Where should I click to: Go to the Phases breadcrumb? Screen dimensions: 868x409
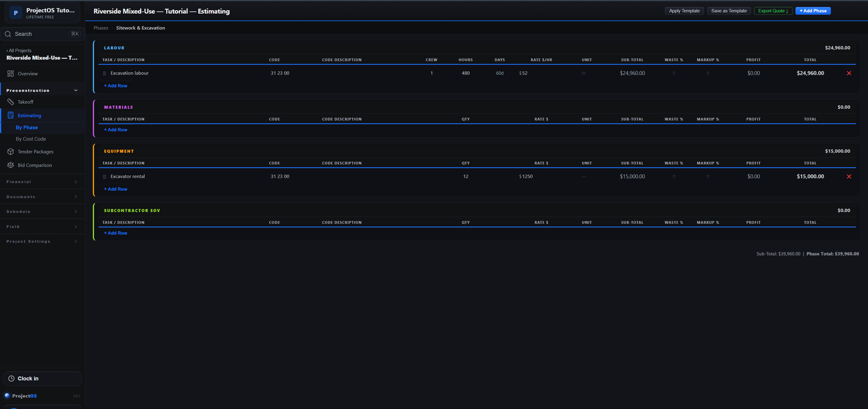point(101,28)
